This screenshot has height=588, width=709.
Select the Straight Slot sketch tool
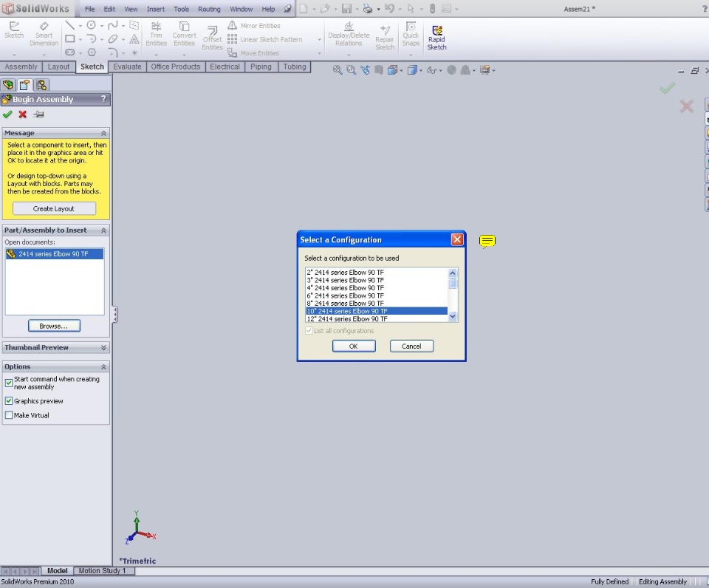(69, 52)
